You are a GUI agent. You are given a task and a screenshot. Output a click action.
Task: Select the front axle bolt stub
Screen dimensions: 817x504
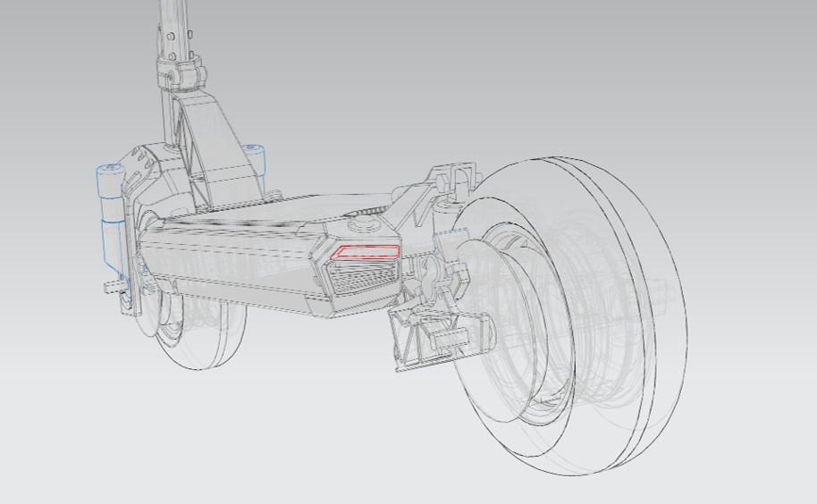coord(114,285)
